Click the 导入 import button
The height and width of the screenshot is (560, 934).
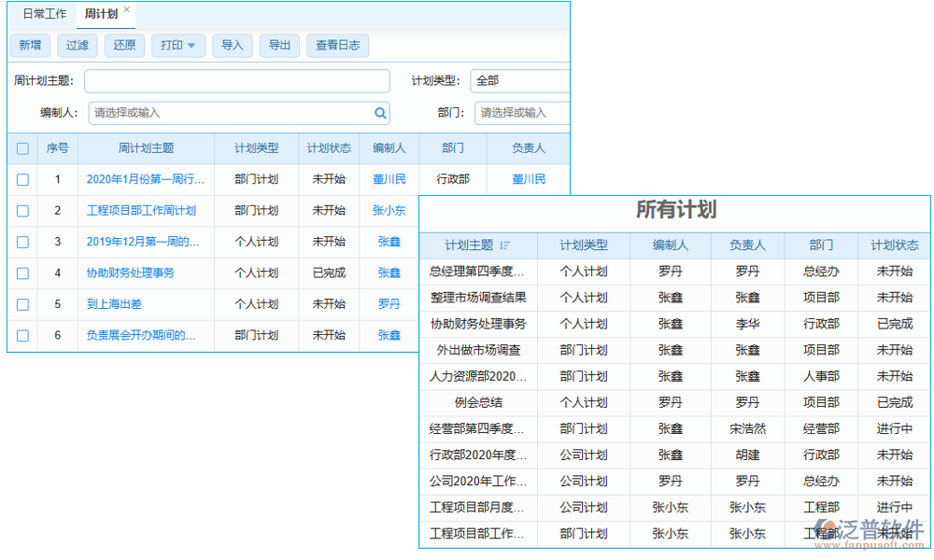tap(232, 45)
